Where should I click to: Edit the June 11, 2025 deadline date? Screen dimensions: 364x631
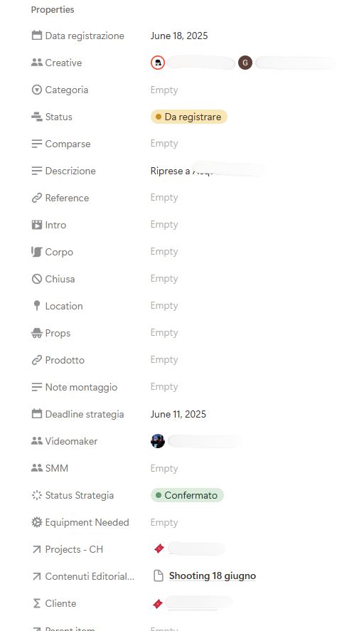coord(178,414)
